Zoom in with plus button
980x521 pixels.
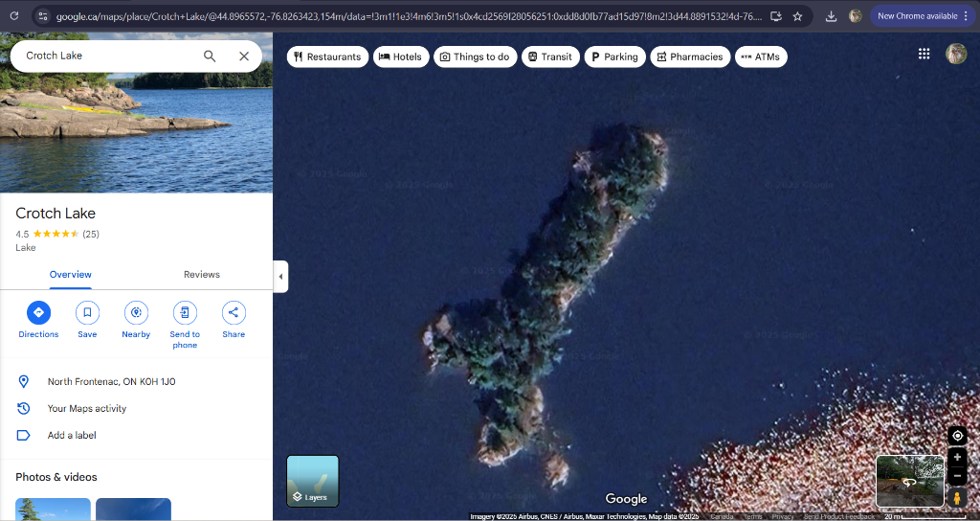click(x=957, y=458)
